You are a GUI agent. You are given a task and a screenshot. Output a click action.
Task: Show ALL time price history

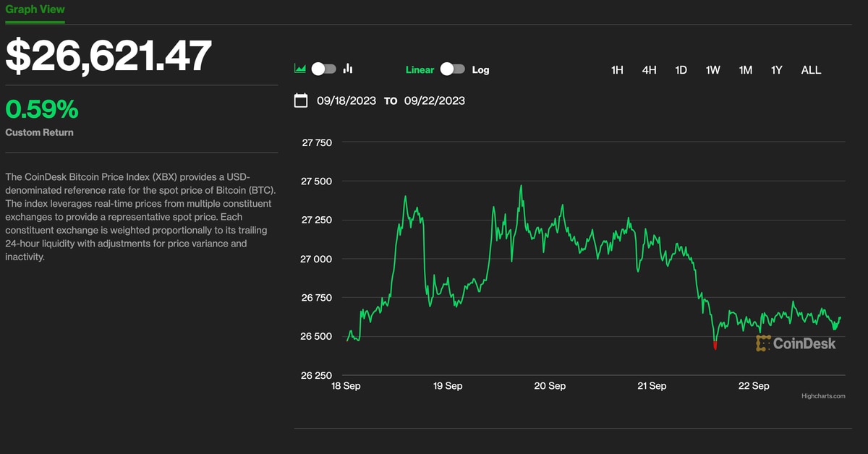point(811,70)
